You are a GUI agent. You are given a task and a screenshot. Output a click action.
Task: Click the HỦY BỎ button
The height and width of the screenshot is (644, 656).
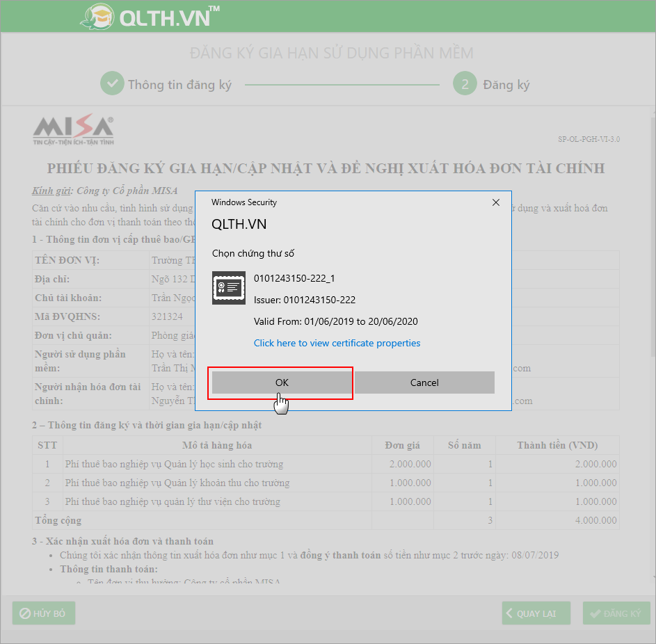coord(44,613)
